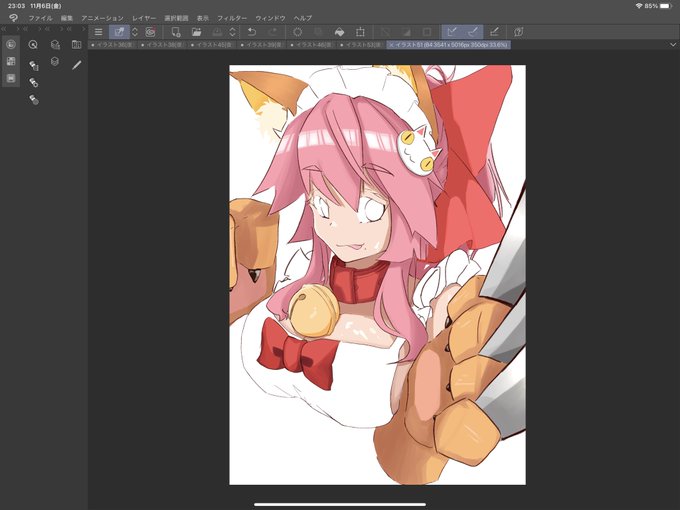Image resolution: width=680 pixels, height=510 pixels.
Task: Redo the last undone action
Action: tap(272, 32)
